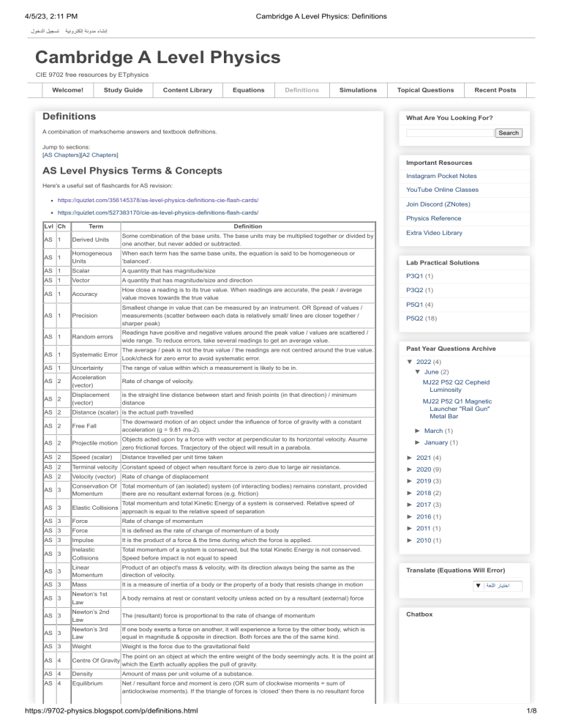
Task: Click the Arabic sign-in link at top
Action: point(45,31)
